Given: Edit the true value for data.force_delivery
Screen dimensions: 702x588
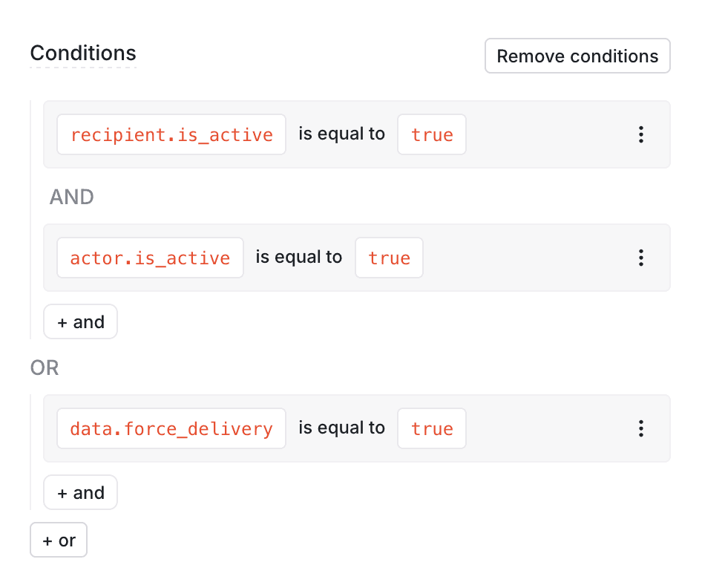Looking at the screenshot, I should click(x=431, y=428).
